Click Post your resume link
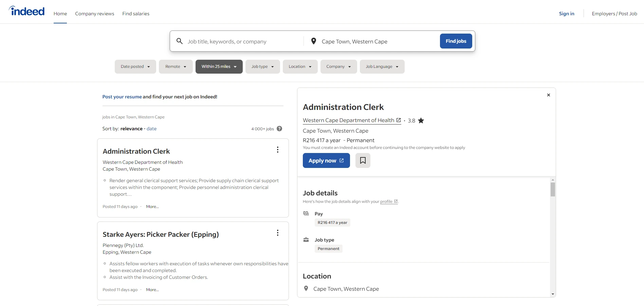The width and height of the screenshot is (644, 306). (x=122, y=97)
